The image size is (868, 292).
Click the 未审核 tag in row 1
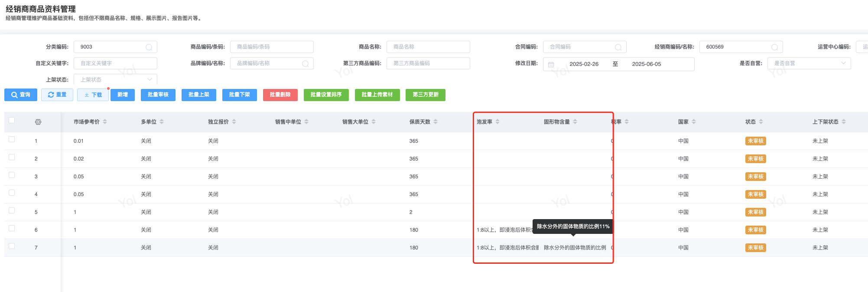756,141
